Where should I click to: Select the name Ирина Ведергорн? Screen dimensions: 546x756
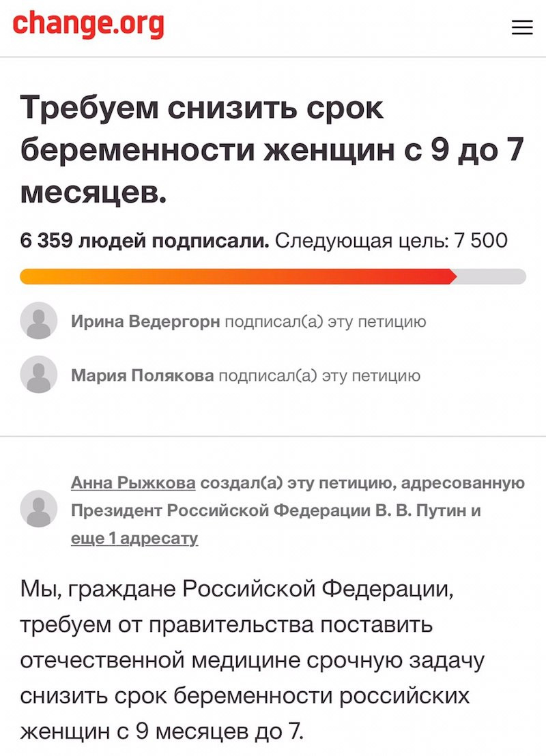145,321
